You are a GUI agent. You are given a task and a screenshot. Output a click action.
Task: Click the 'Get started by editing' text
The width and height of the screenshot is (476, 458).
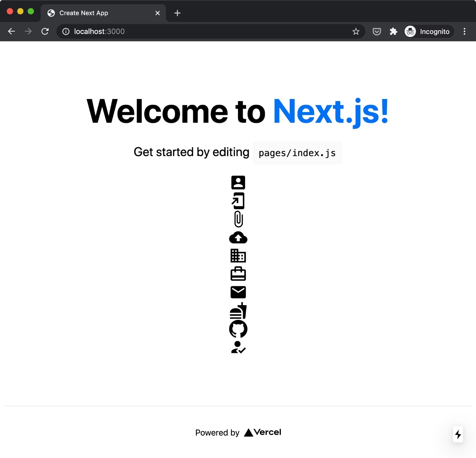[x=191, y=152]
